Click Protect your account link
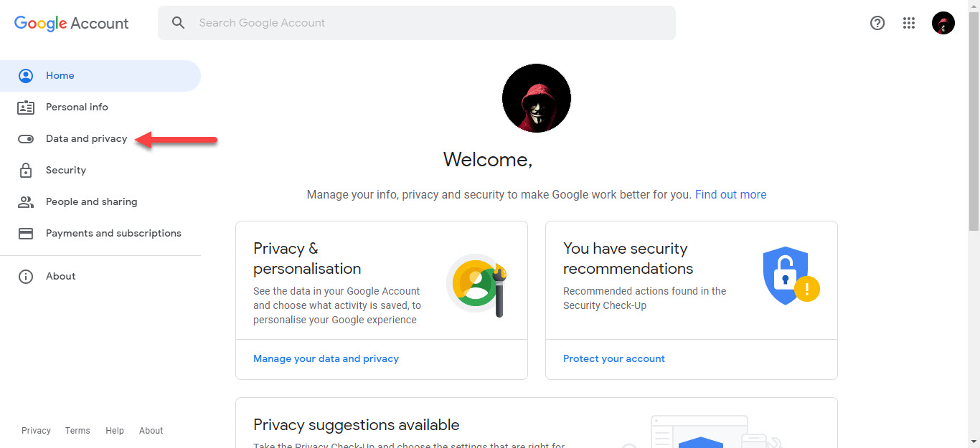The image size is (980, 448). (x=614, y=358)
